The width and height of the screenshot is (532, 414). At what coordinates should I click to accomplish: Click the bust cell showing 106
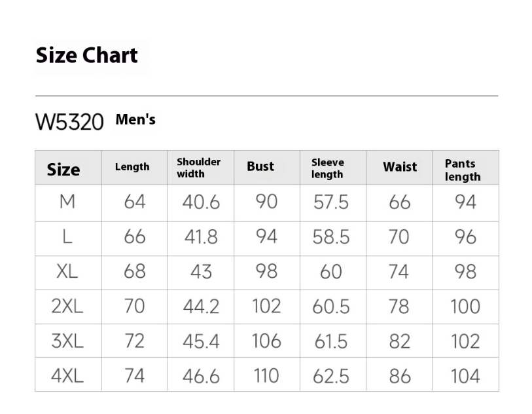click(266, 341)
